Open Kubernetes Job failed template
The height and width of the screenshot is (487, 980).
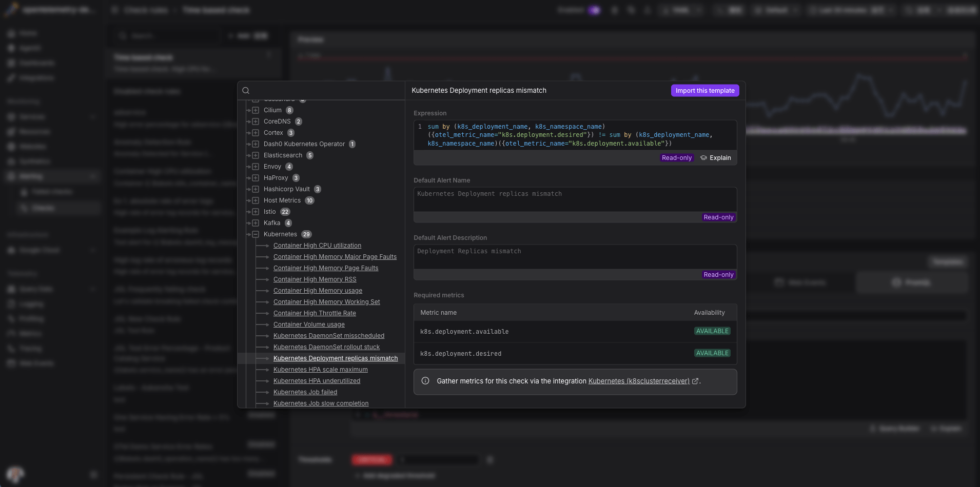305,392
